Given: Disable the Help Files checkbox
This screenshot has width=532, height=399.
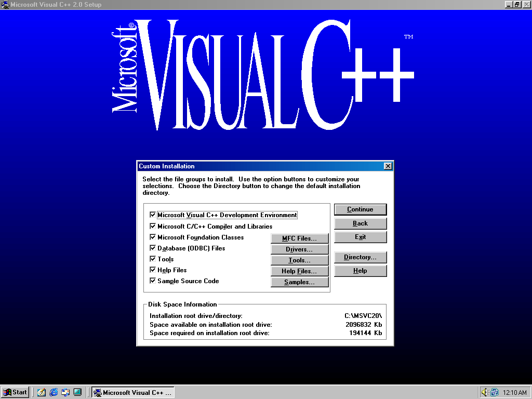Looking at the screenshot, I should (x=153, y=270).
